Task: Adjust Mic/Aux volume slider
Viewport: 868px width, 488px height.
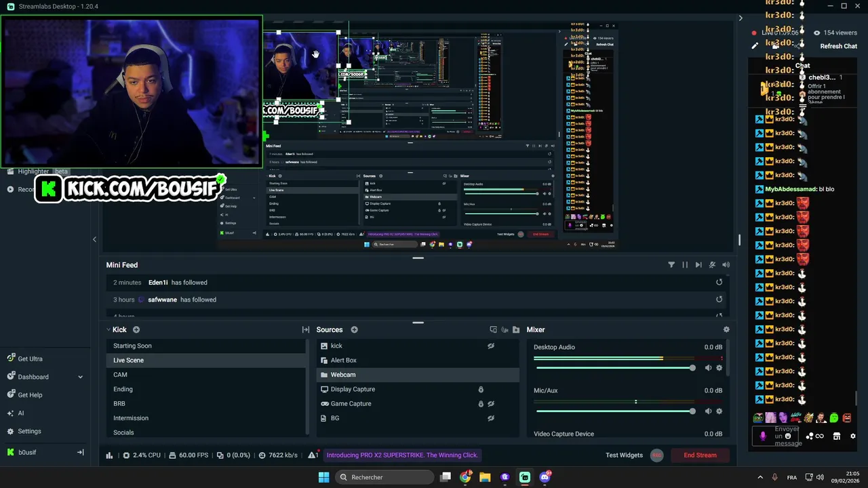Action: click(614, 411)
